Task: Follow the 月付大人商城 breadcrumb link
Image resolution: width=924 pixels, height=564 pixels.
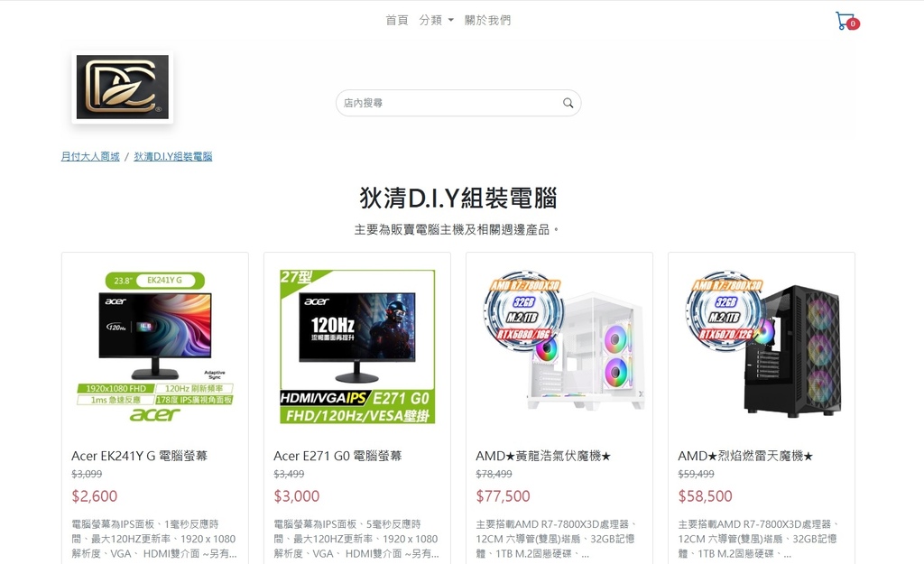Action: tap(90, 156)
